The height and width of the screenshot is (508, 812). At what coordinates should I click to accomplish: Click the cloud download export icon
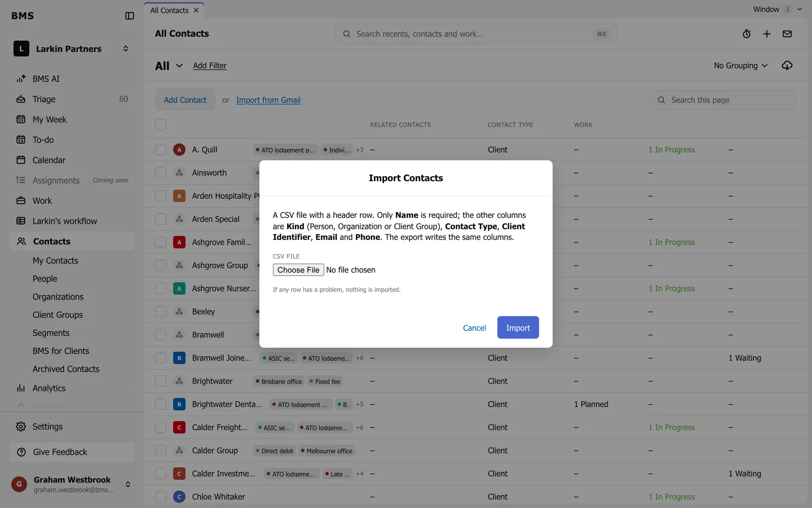pos(787,65)
